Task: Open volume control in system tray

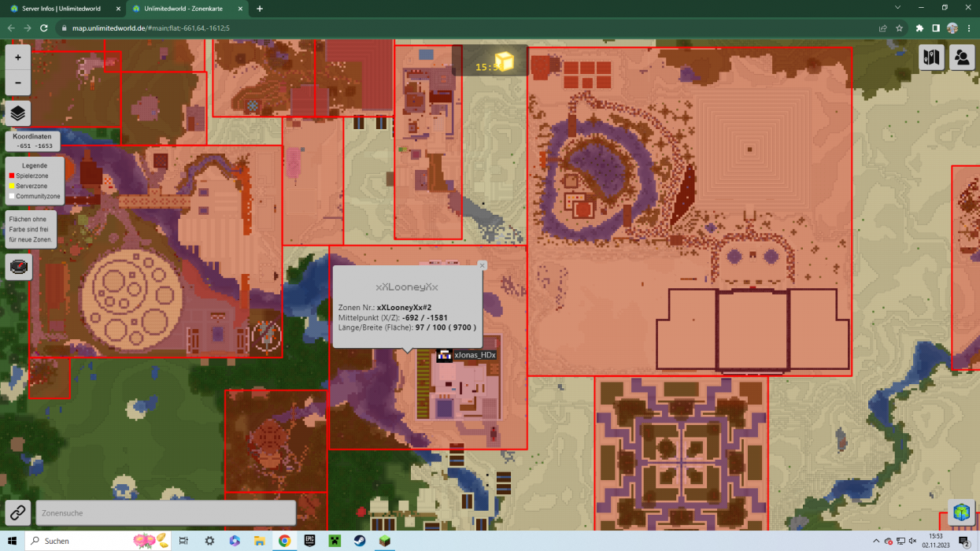Action: pos(913,541)
